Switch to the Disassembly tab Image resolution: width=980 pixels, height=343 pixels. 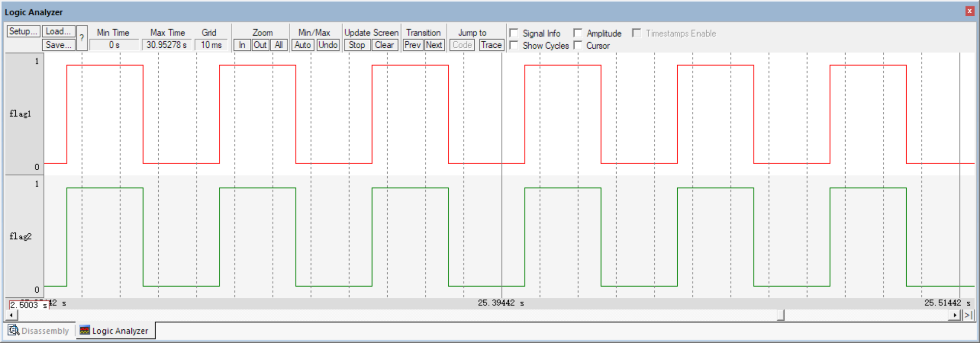pos(39,331)
